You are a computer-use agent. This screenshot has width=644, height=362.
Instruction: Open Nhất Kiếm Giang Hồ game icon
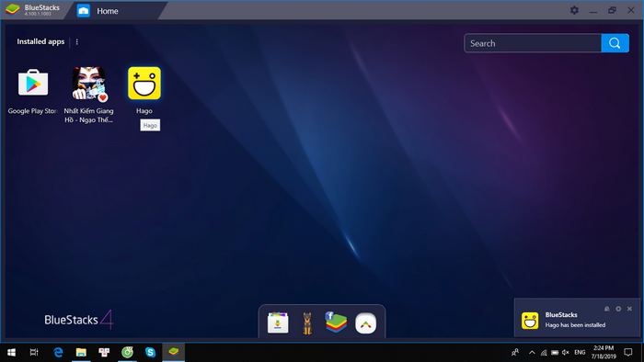88,84
